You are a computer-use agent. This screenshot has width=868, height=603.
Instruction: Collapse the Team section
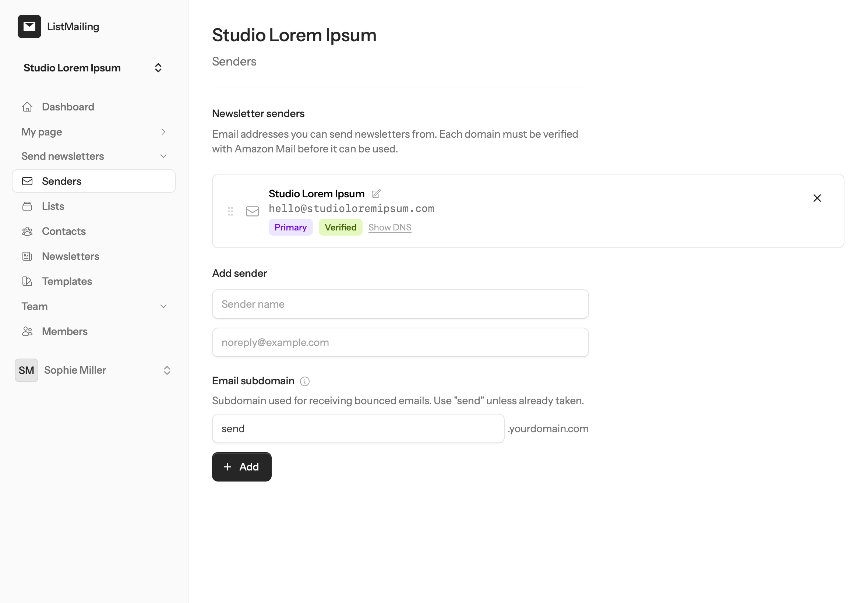pyautogui.click(x=93, y=306)
